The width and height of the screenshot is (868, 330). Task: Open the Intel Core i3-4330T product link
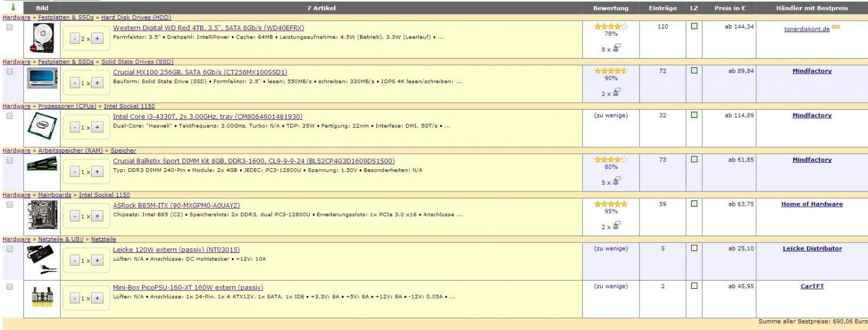tap(208, 117)
